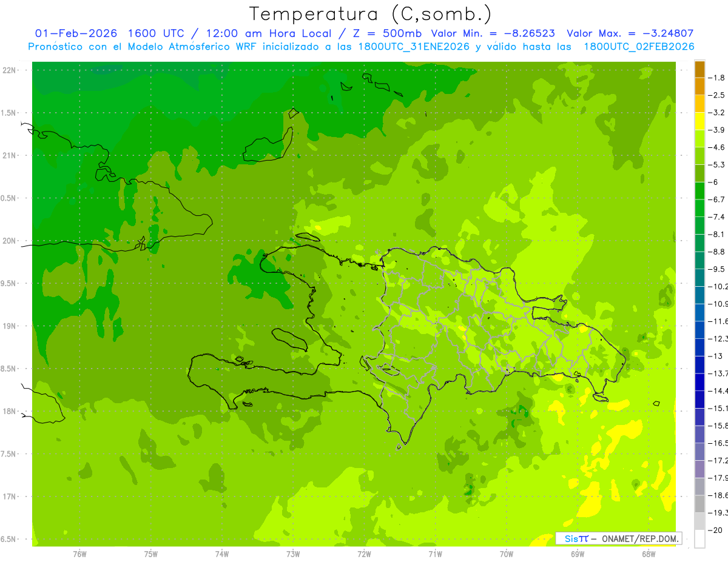Click the '72W' longitude label

[364, 554]
